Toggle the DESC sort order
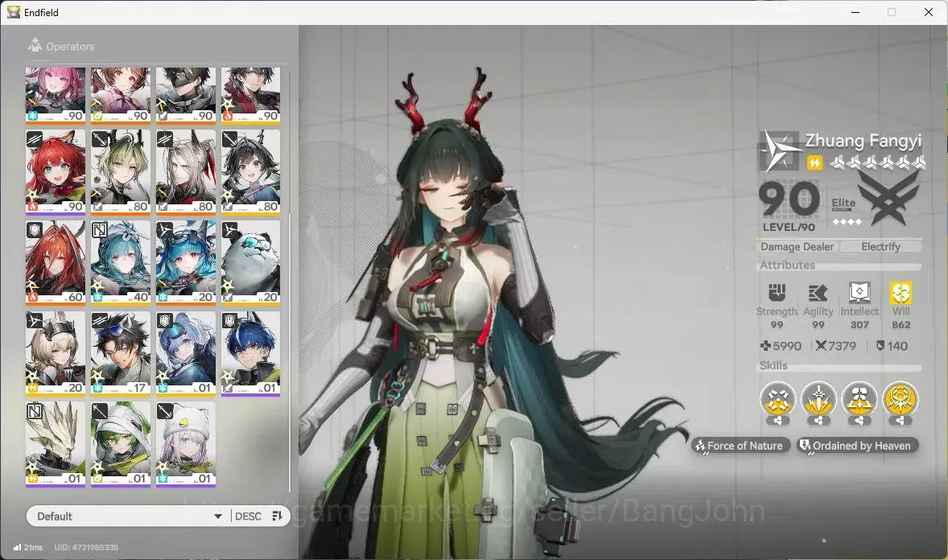 tap(248, 516)
